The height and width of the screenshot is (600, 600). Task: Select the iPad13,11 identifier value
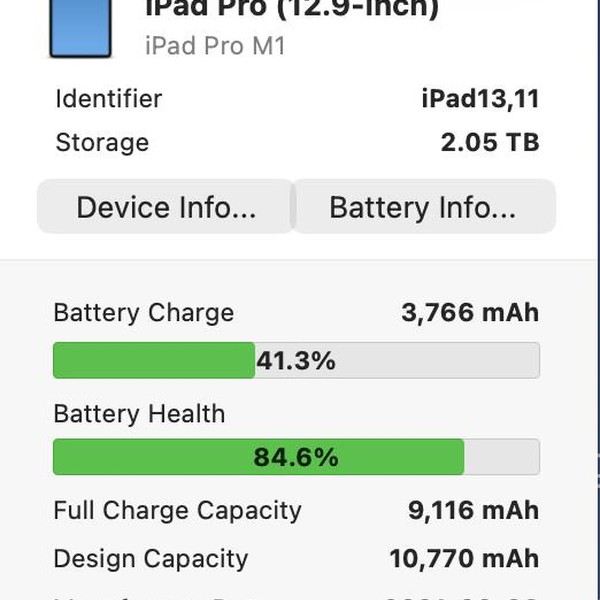pos(480,99)
